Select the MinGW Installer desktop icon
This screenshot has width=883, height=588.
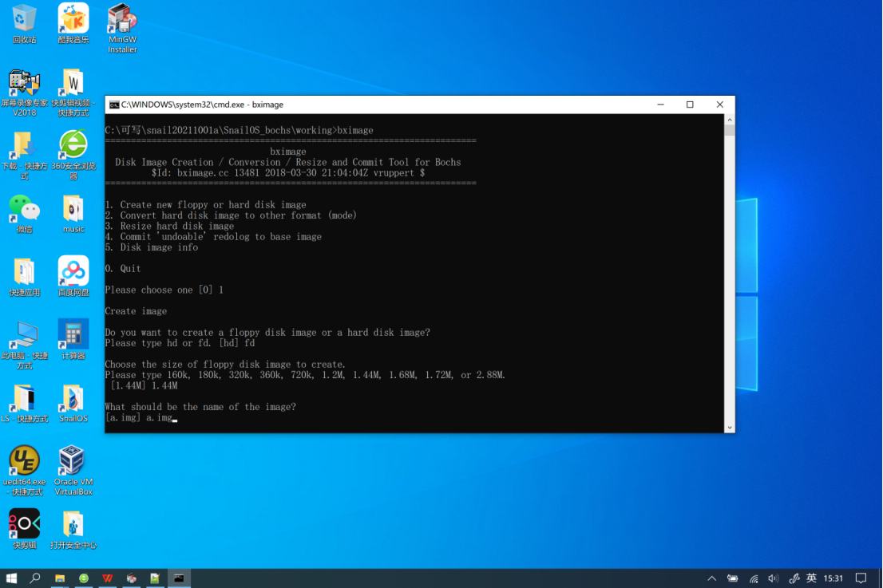(x=122, y=29)
